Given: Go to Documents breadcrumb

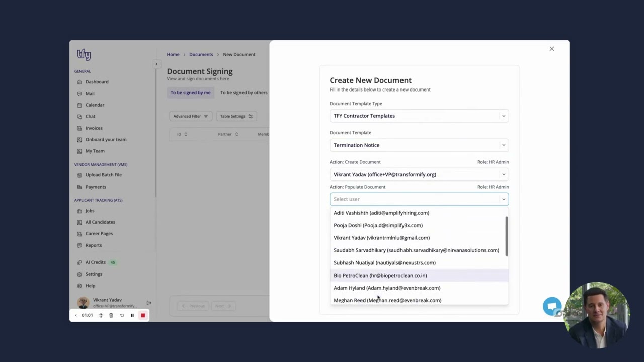Looking at the screenshot, I should tap(201, 54).
